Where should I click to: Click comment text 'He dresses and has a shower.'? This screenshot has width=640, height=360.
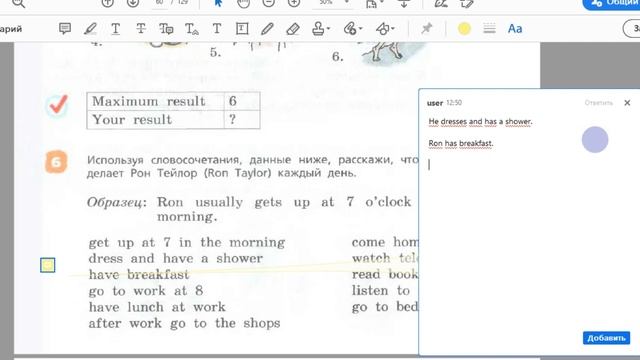(480, 122)
